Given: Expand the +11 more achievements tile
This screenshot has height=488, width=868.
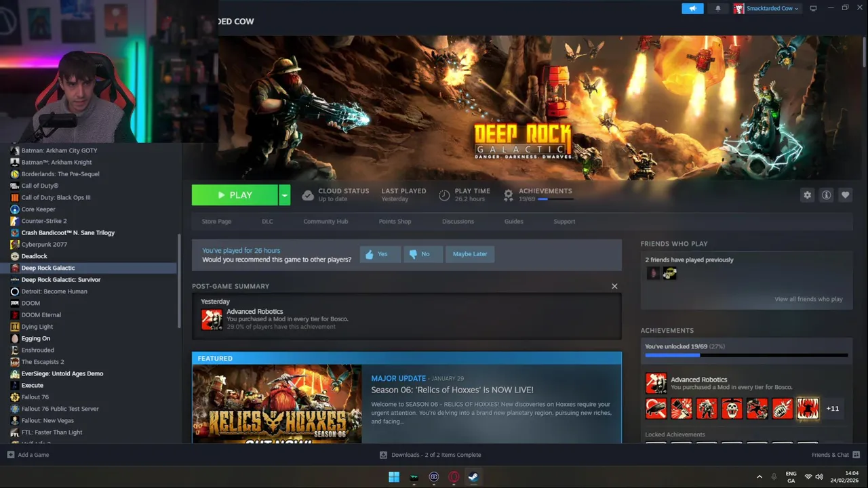Looking at the screenshot, I should [833, 408].
